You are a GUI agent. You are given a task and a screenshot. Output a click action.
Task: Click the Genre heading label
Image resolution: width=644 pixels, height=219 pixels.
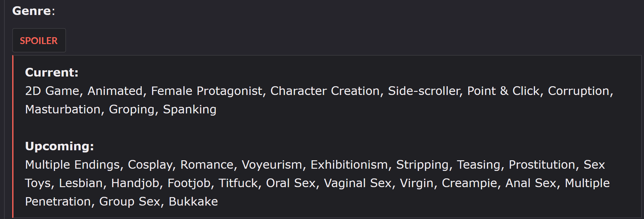click(32, 11)
